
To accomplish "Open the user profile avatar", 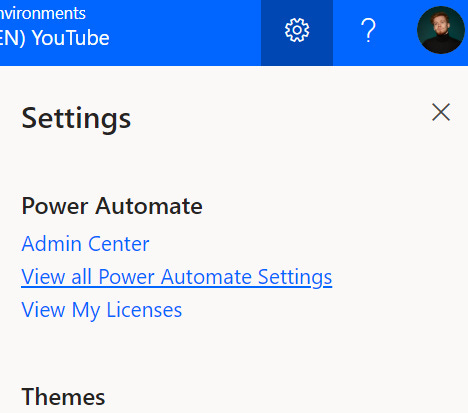I will click(441, 30).
